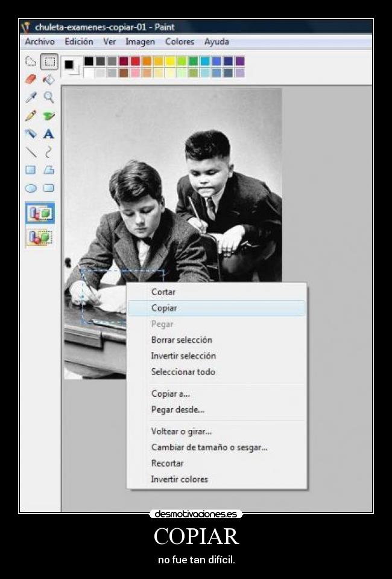
Task: Enable opaque selection option
Action: [x=40, y=213]
